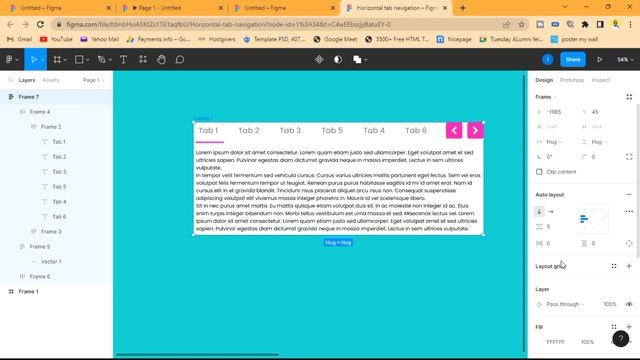Open the Frame type dropdown
Image resolution: width=640 pixels, height=360 pixels.
pyautogui.click(x=546, y=97)
